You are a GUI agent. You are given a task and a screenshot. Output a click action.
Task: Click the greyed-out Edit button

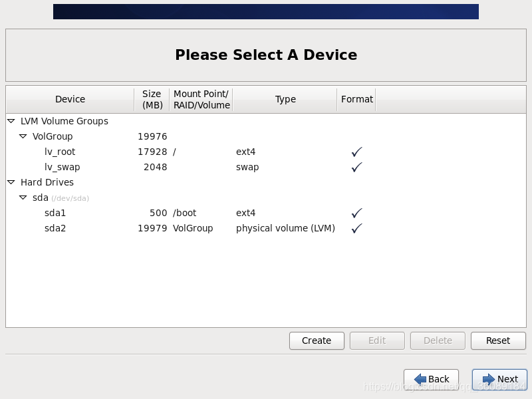coord(377,340)
